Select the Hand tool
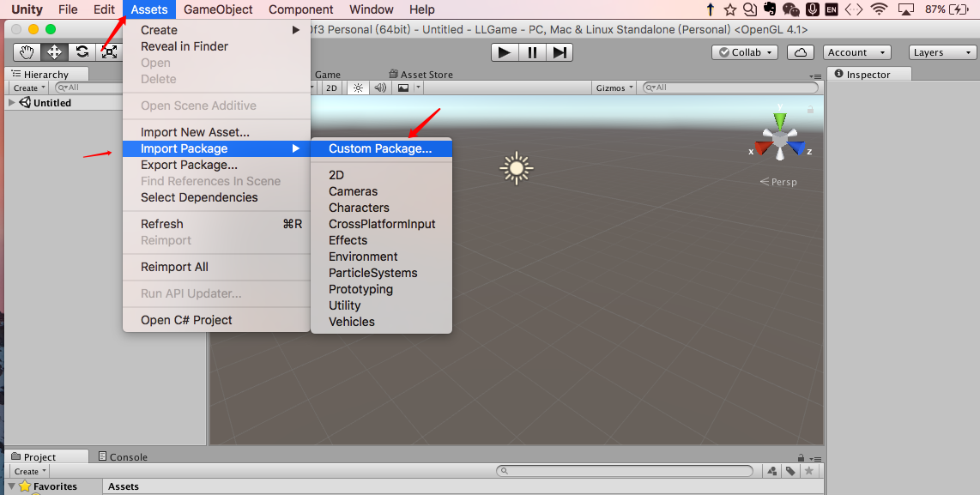This screenshot has height=495, width=980. pyautogui.click(x=27, y=51)
